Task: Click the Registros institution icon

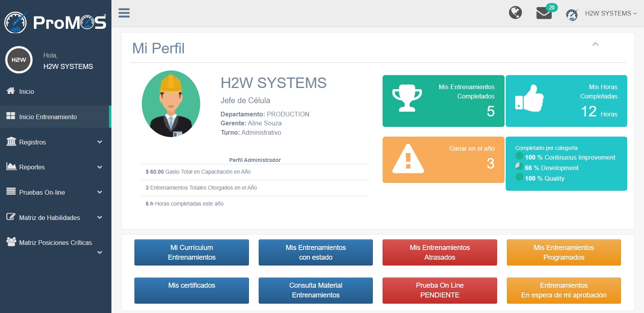Action: click(11, 141)
